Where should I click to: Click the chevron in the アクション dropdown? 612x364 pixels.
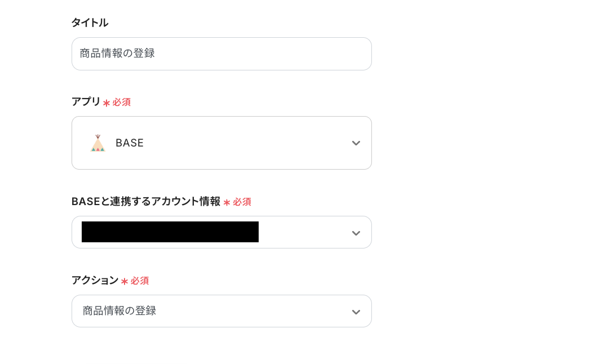pos(356,312)
